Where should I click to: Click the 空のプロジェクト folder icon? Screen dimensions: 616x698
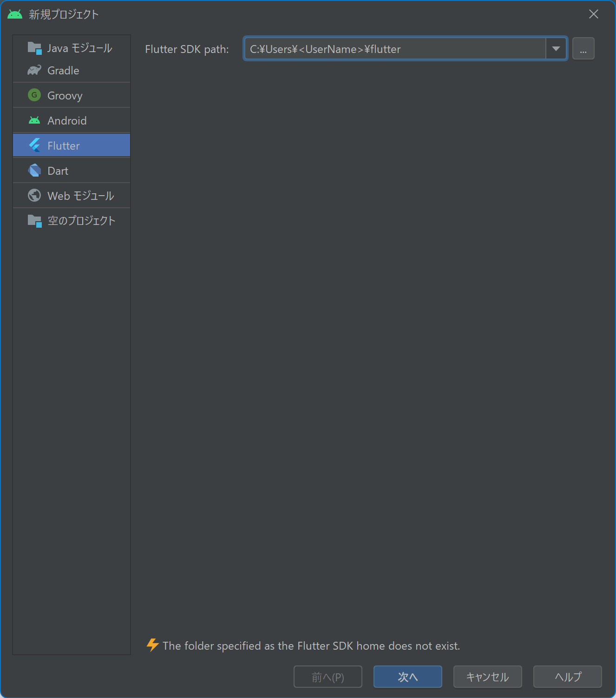click(x=34, y=220)
